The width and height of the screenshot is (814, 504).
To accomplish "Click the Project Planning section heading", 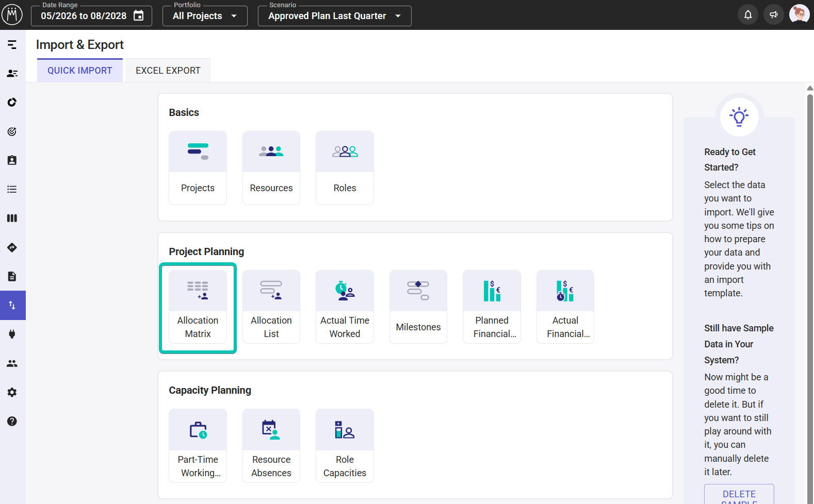I will tap(206, 251).
